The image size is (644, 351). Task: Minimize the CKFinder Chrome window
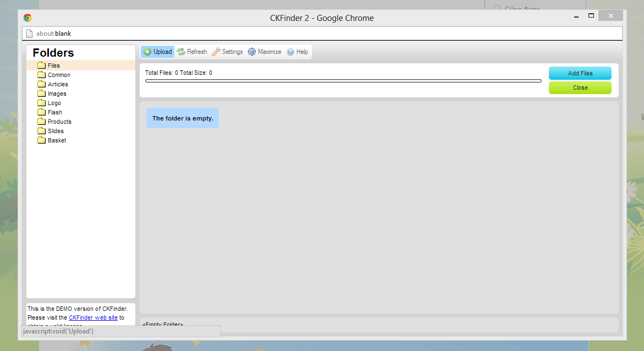(576, 16)
